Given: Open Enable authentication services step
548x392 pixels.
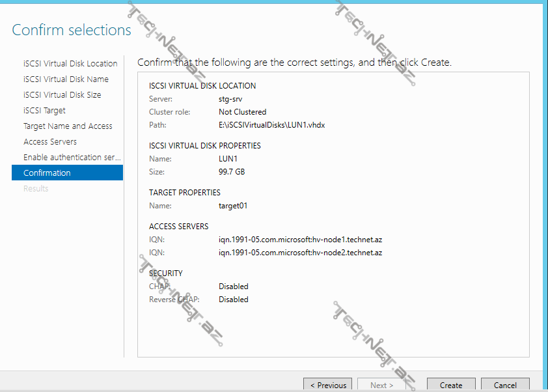Looking at the screenshot, I should click(72, 157).
